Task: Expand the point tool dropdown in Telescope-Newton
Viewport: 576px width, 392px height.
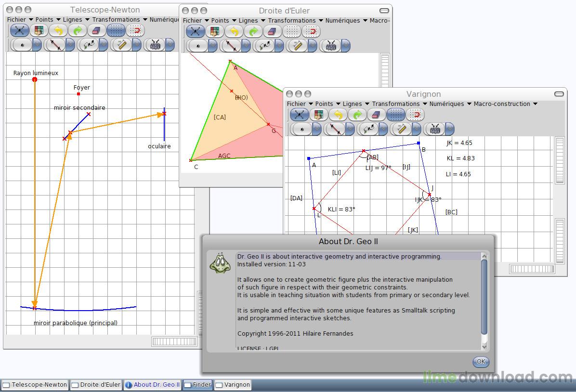Action: pos(37,45)
